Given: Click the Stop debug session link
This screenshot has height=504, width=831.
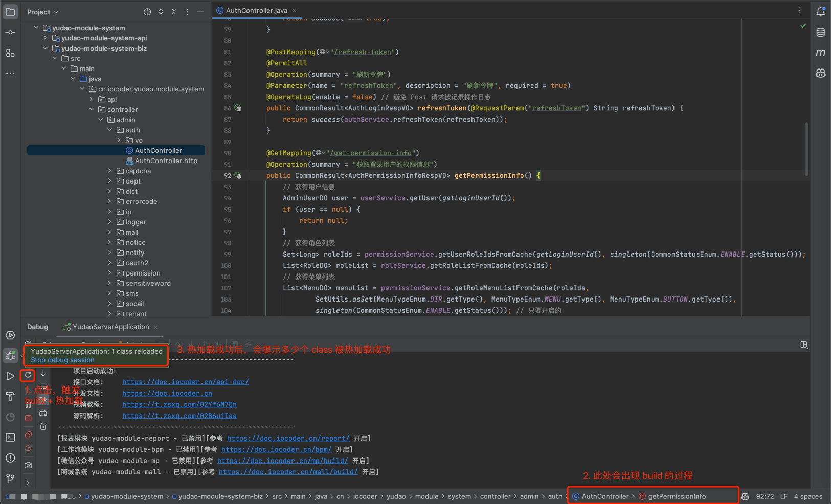Looking at the screenshot, I should point(62,360).
